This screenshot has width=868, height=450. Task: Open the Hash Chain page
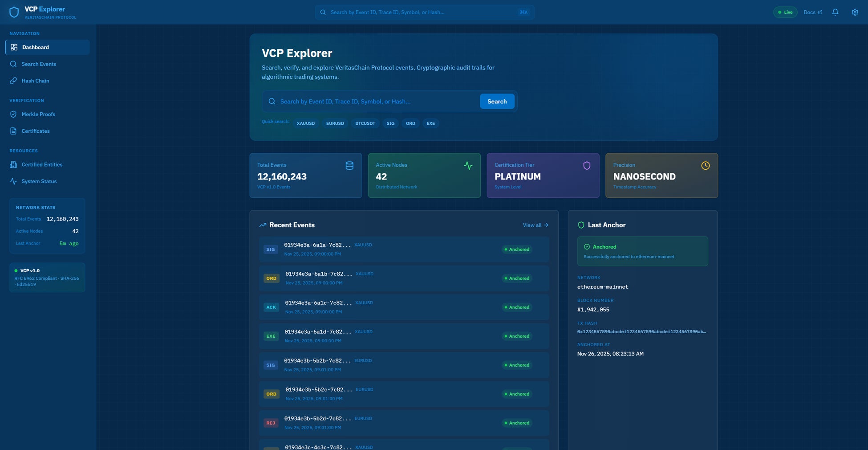[x=35, y=81]
